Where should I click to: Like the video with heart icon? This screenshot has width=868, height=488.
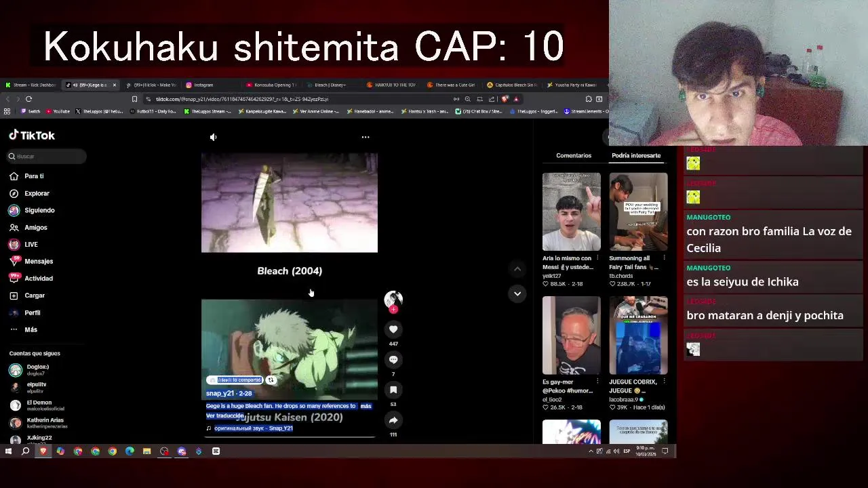click(x=393, y=329)
